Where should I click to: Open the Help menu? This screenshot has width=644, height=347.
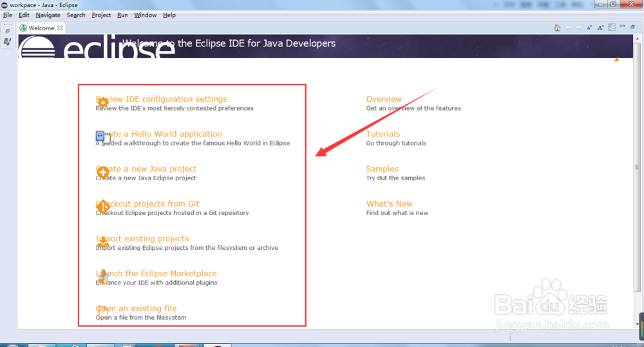[x=169, y=15]
